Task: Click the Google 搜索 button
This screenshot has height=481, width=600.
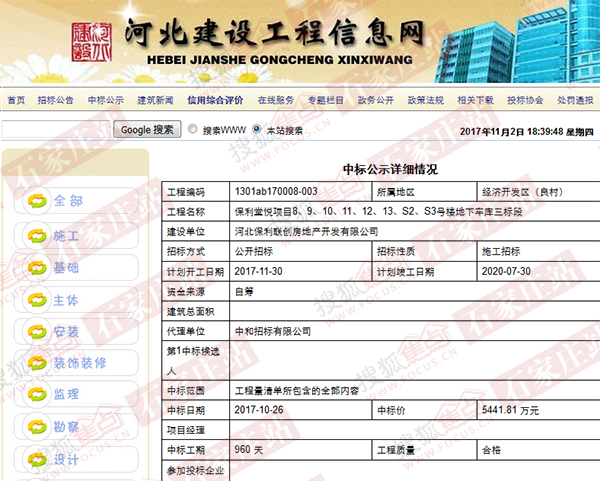Action: pyautogui.click(x=147, y=129)
